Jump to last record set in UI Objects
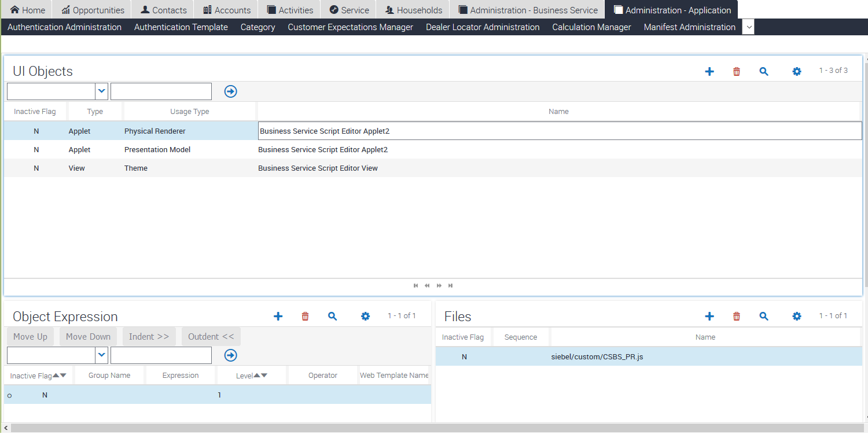 451,285
